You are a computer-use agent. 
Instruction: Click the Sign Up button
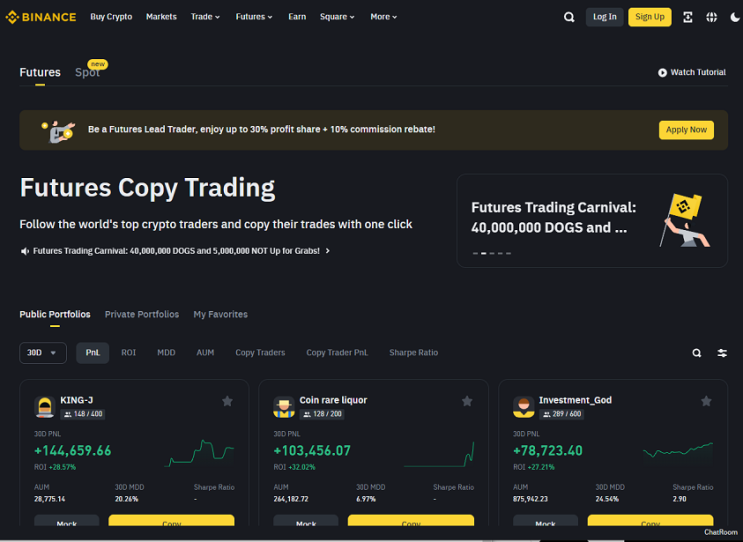pos(650,17)
